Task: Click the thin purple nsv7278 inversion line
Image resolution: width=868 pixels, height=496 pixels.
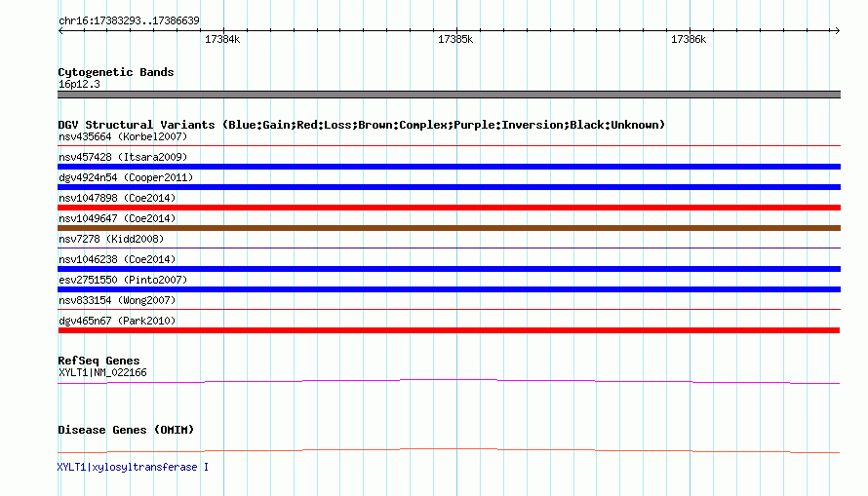Action: click(x=449, y=248)
